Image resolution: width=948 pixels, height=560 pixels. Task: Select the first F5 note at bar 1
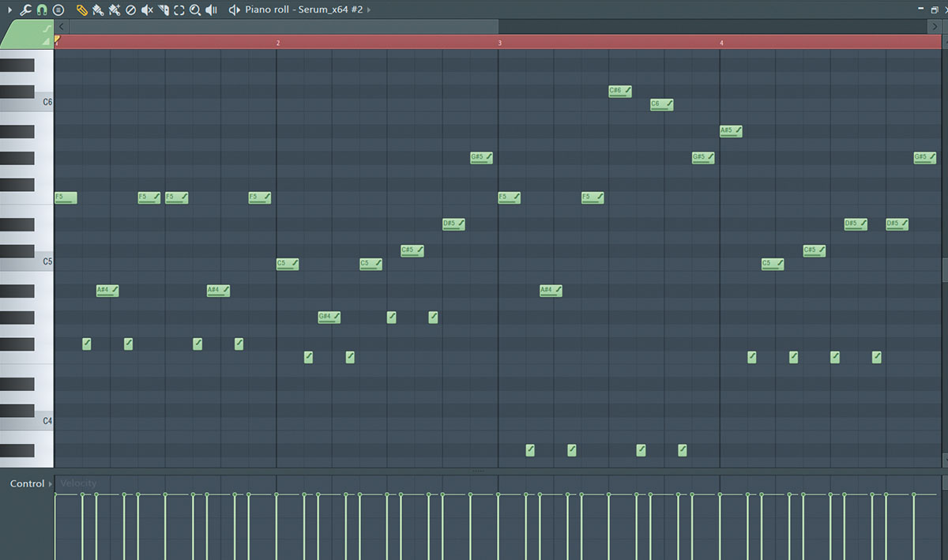pyautogui.click(x=66, y=197)
